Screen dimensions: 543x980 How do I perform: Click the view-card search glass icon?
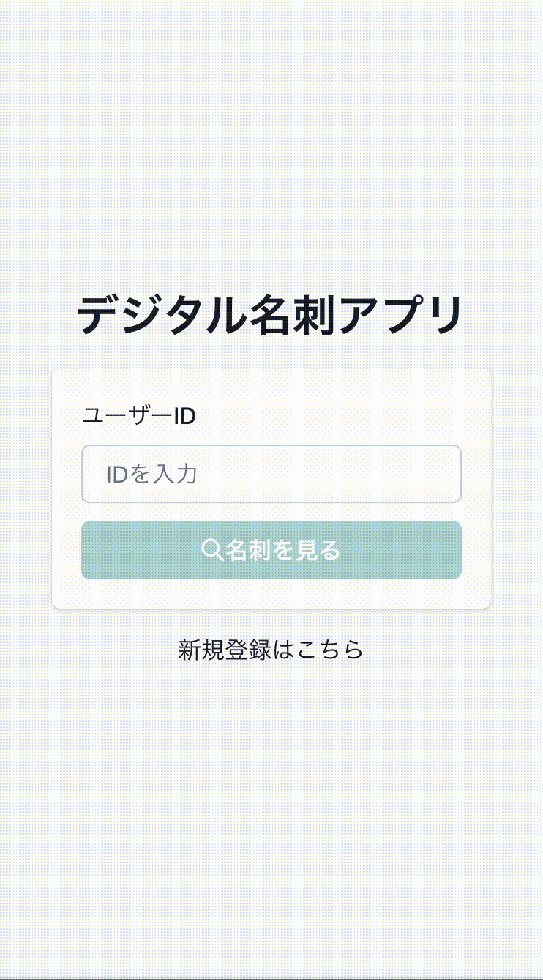pyautogui.click(x=211, y=549)
